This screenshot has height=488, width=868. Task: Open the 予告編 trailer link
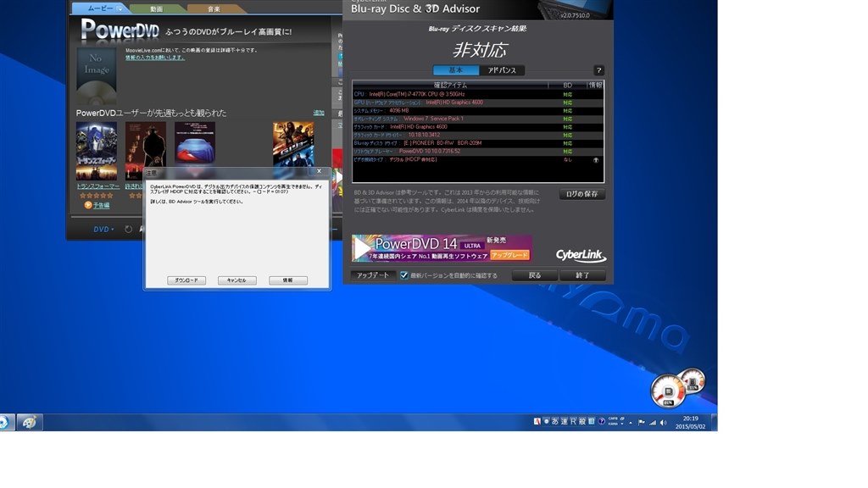point(102,205)
